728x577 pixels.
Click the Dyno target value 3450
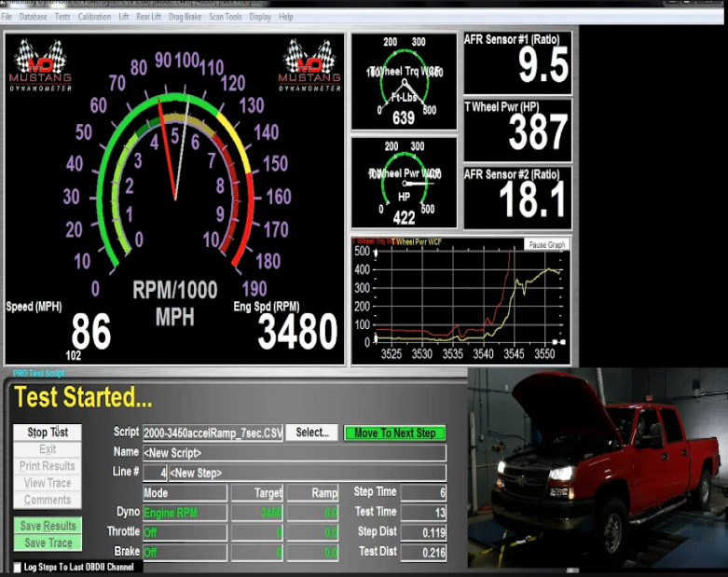(256, 513)
